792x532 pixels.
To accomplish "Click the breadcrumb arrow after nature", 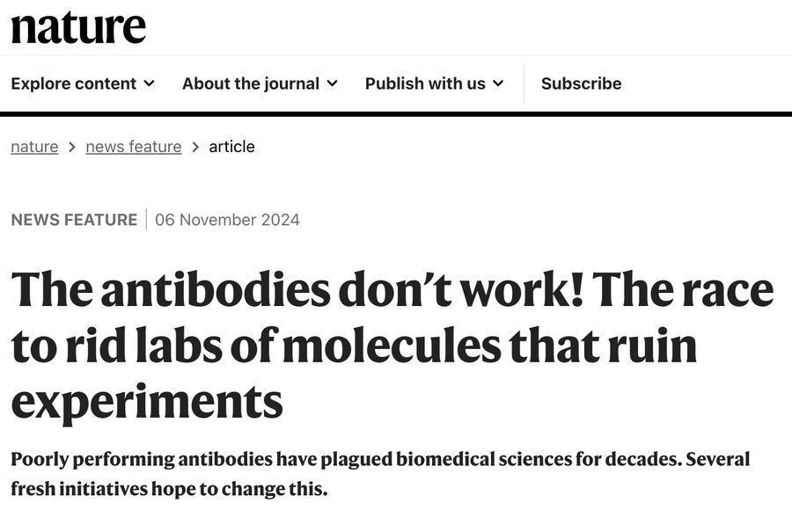I will pyautogui.click(x=72, y=147).
